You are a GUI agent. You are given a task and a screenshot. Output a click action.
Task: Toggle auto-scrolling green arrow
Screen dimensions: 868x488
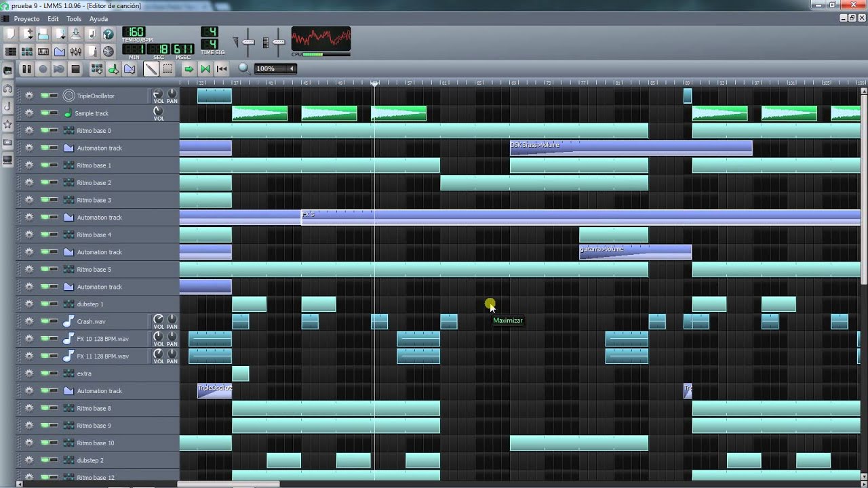(189, 68)
